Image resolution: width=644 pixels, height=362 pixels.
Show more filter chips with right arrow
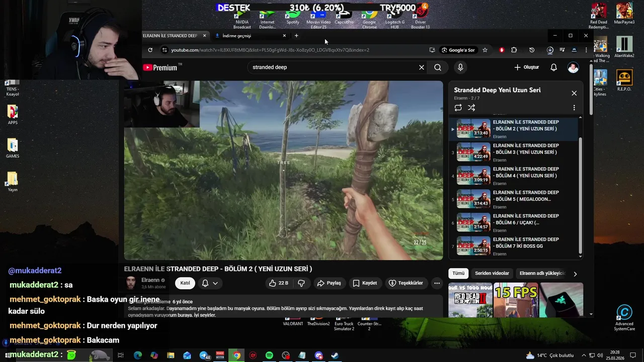tap(575, 274)
